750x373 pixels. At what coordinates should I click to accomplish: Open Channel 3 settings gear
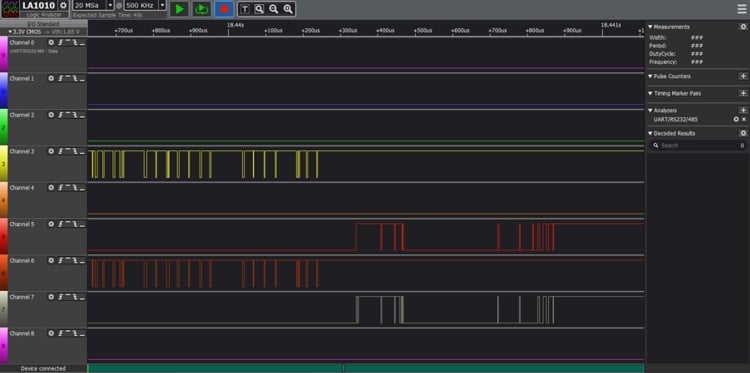point(51,151)
